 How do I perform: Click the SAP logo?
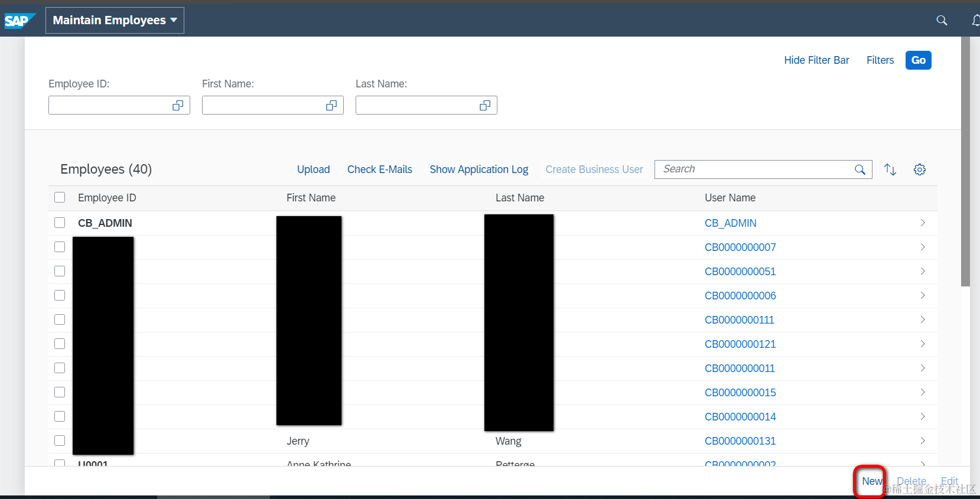tap(19, 21)
